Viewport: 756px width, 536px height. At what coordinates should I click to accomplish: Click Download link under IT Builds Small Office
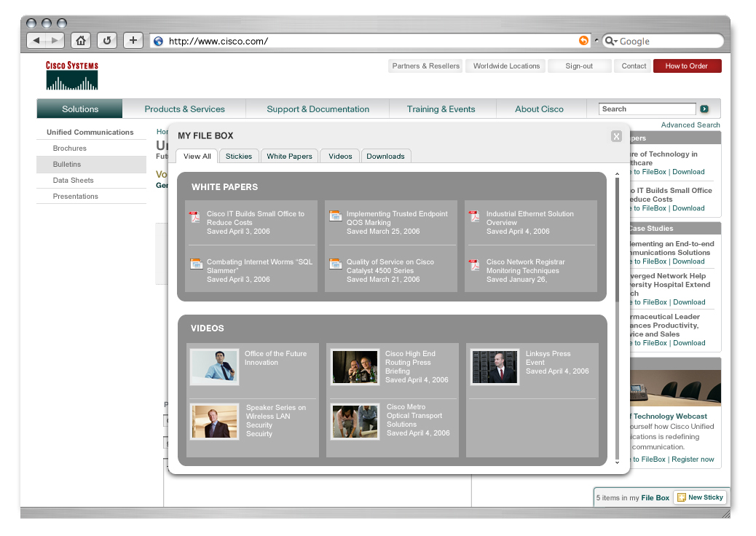pos(688,208)
